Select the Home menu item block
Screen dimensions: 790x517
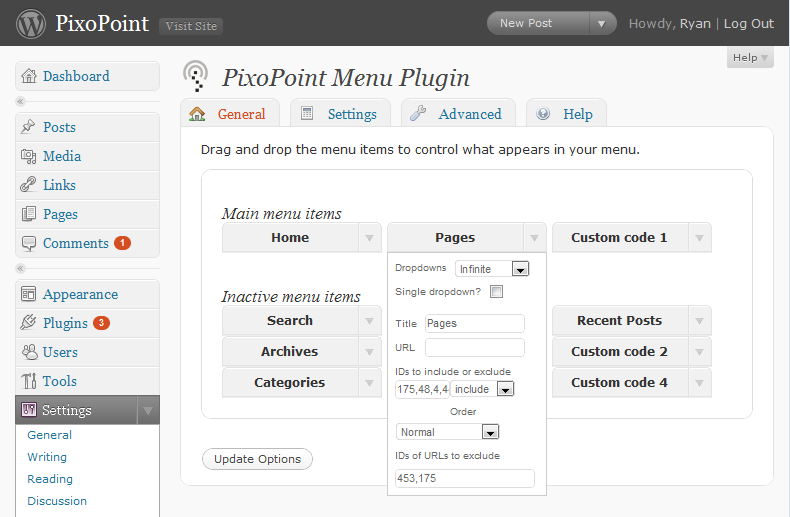pyautogui.click(x=290, y=238)
